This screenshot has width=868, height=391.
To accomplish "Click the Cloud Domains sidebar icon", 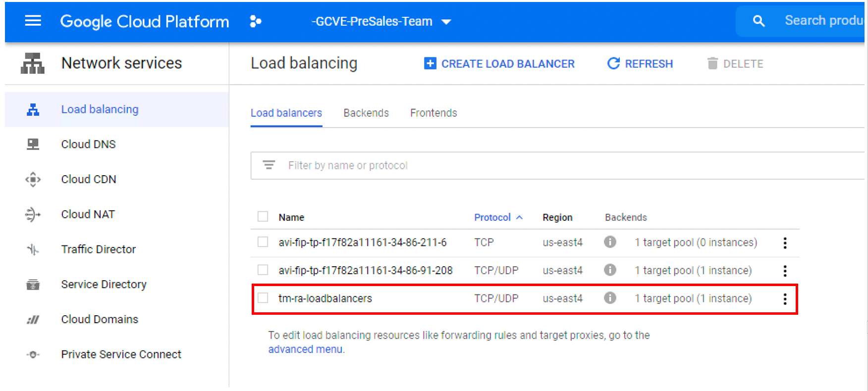I will 33,320.
